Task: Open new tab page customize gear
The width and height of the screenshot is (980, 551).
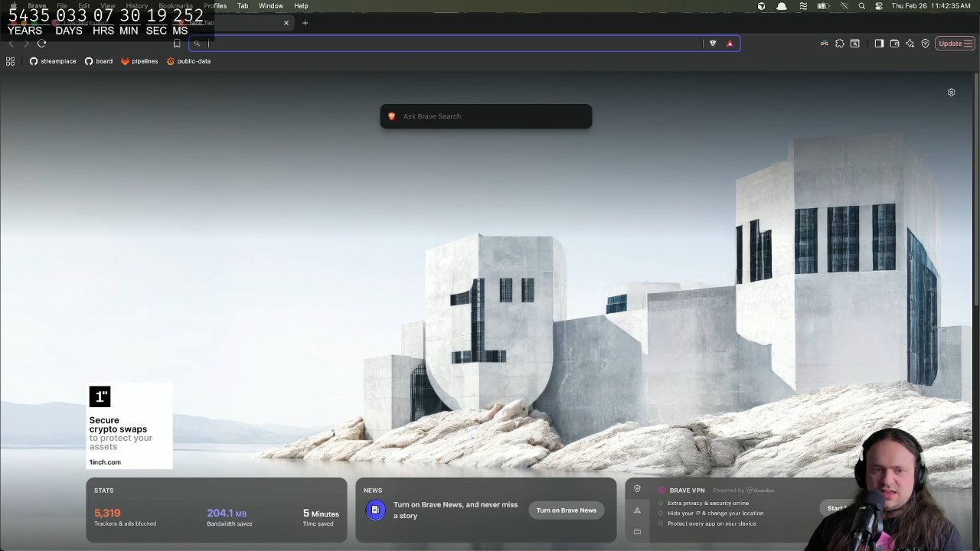Action: tap(951, 93)
